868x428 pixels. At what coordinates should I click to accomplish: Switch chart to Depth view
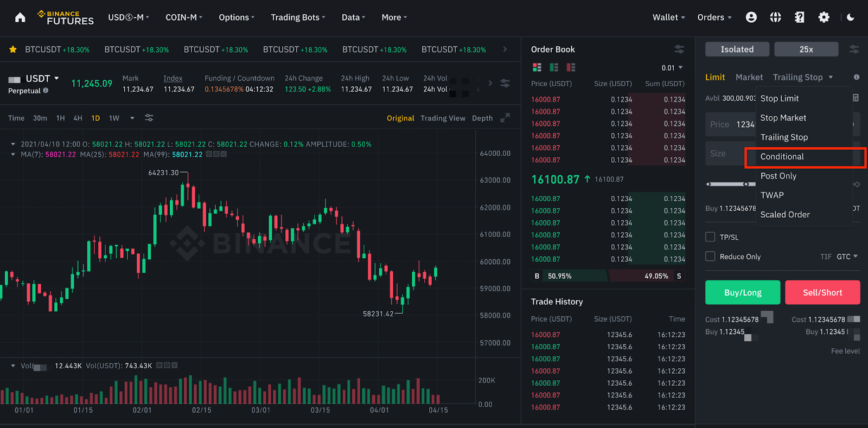482,118
